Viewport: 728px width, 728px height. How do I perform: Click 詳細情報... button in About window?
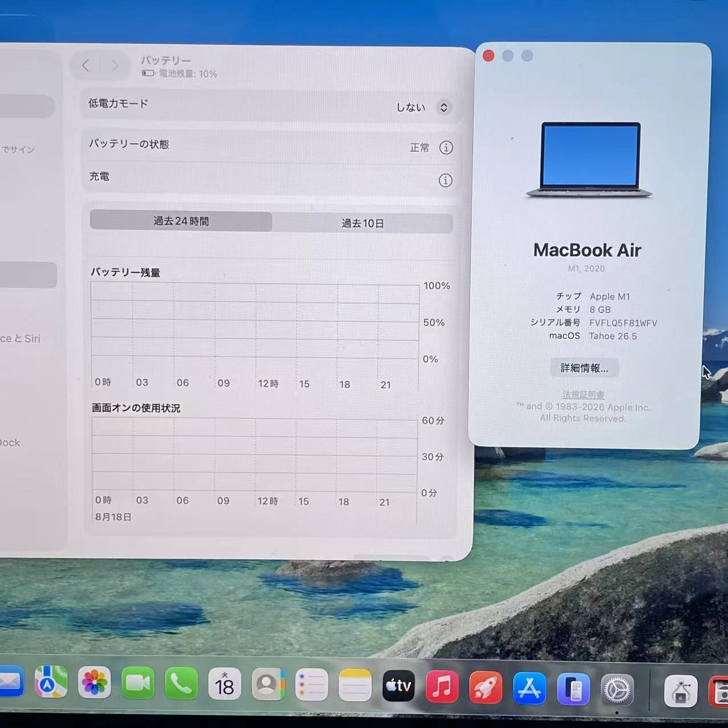click(584, 368)
